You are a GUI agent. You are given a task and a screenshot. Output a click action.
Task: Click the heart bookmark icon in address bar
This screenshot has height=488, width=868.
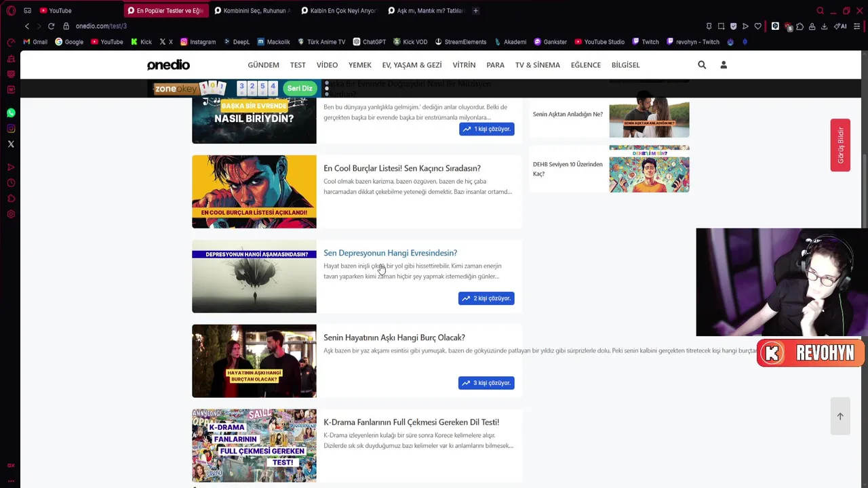click(x=758, y=26)
